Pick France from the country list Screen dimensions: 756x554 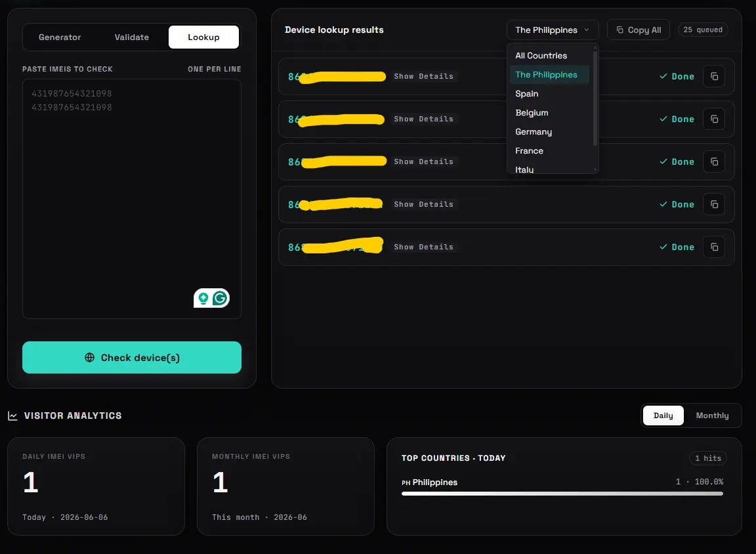point(550,151)
